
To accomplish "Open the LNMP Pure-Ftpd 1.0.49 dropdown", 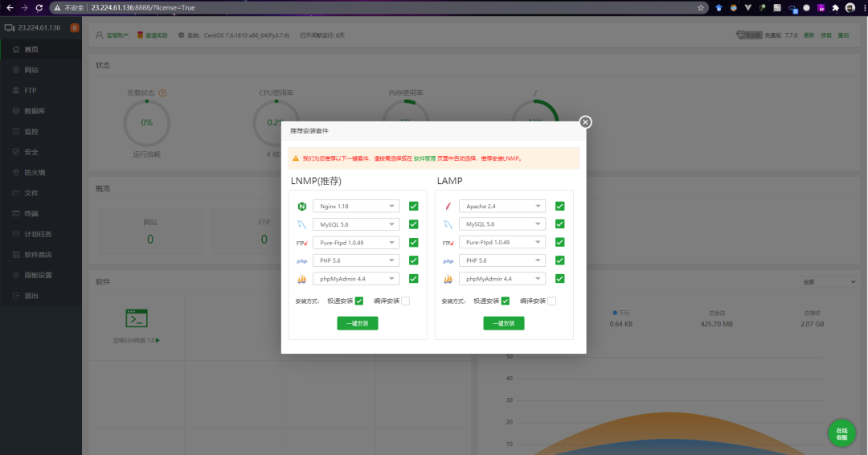I will 356,243.
